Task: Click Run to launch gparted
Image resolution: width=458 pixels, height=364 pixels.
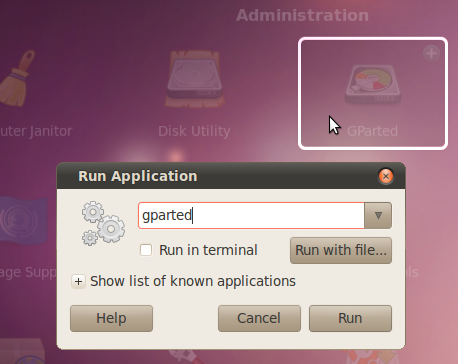Action: [x=350, y=318]
